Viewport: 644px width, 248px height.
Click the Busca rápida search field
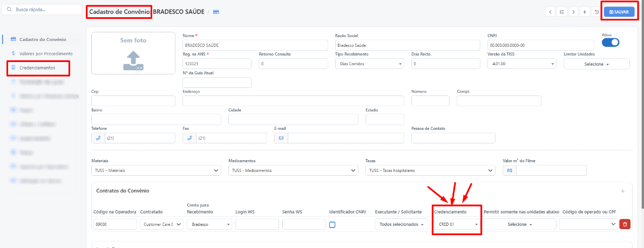(42, 9)
